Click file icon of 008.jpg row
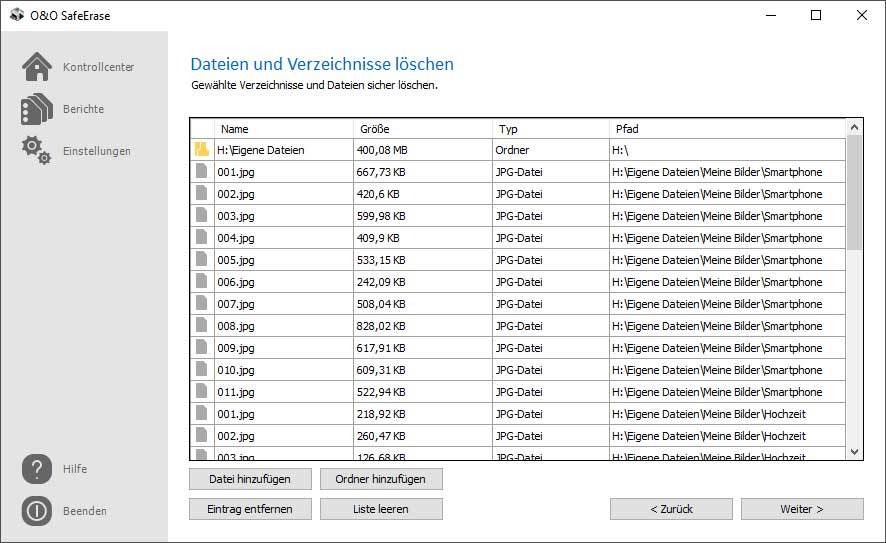Viewport: 886px width, 543px height. (x=202, y=325)
